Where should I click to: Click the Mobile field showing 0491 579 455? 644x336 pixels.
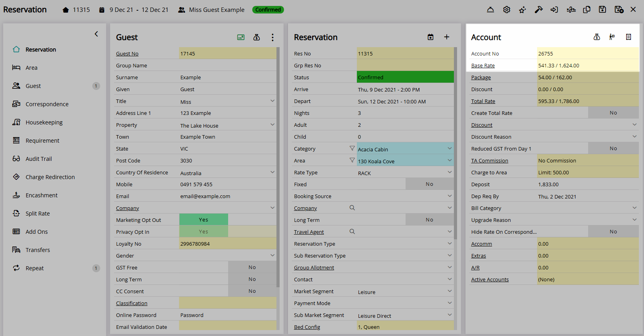tap(228, 184)
